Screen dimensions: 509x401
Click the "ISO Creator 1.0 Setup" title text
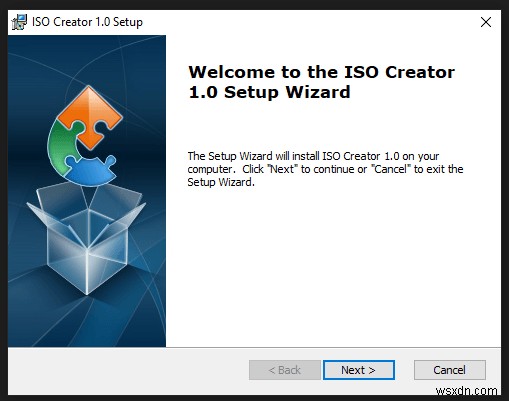pos(87,22)
